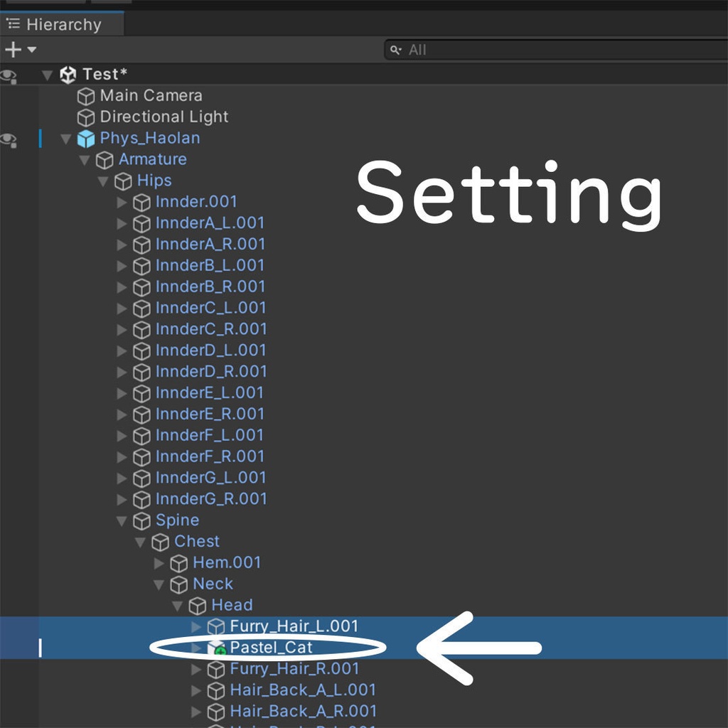Screen dimensions: 728x728
Task: Click the cube icon of Main Camera
Action: tap(86, 96)
